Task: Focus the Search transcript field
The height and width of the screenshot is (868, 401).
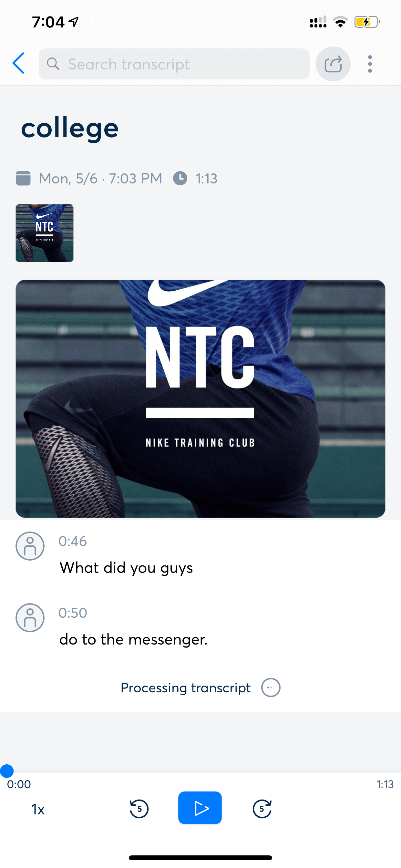Action: click(x=174, y=64)
